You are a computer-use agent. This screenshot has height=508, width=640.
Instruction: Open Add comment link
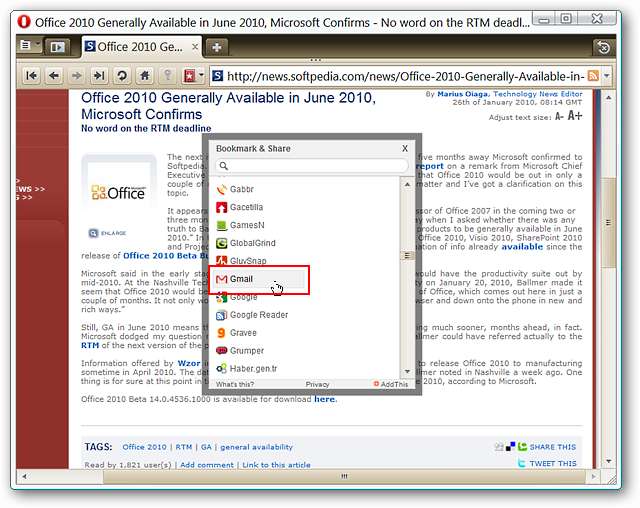(x=207, y=465)
